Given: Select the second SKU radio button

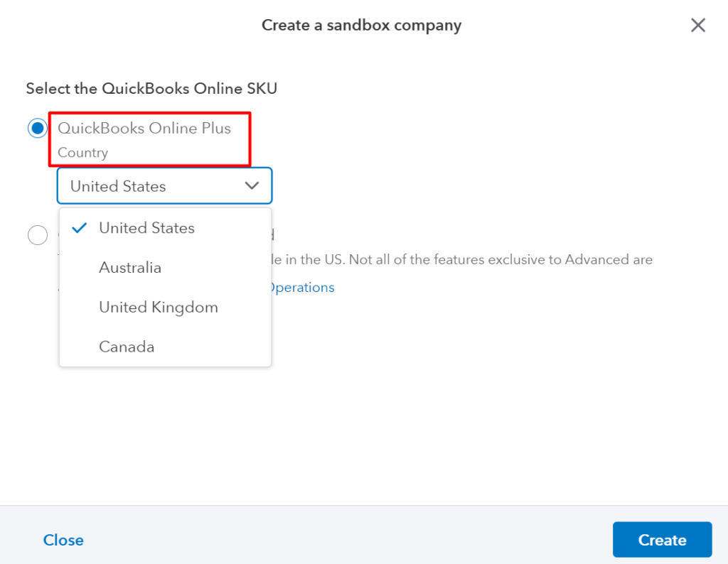Looking at the screenshot, I should click(x=37, y=234).
